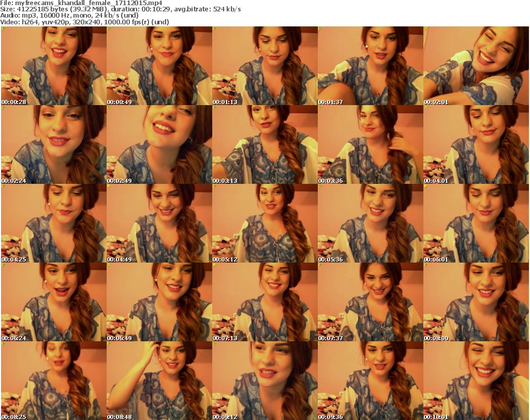530x420 pixels.
Task: Choose the 00:06:49 video frame
Action: [x=159, y=302]
